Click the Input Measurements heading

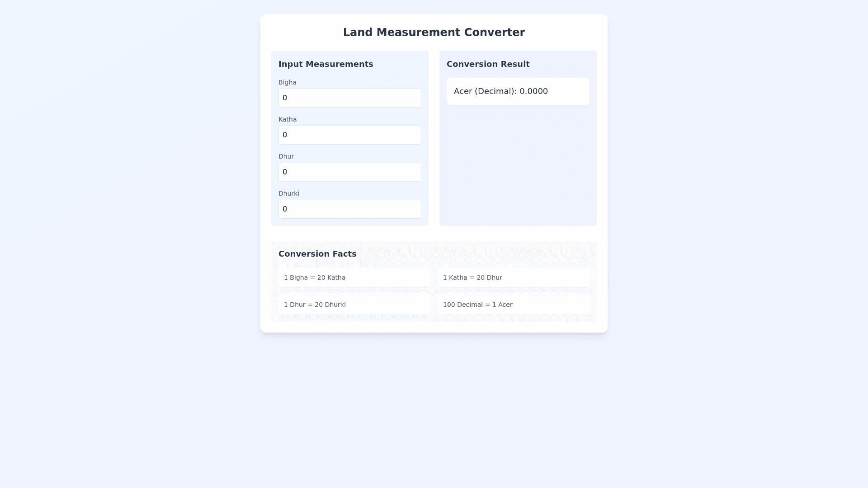tap(325, 64)
